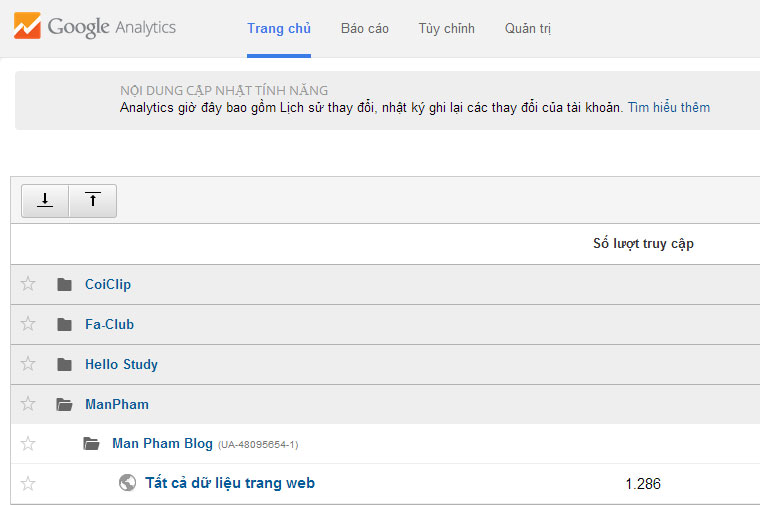This screenshot has width=760, height=505.
Task: Open the Hello Study account link
Action: [x=121, y=364]
